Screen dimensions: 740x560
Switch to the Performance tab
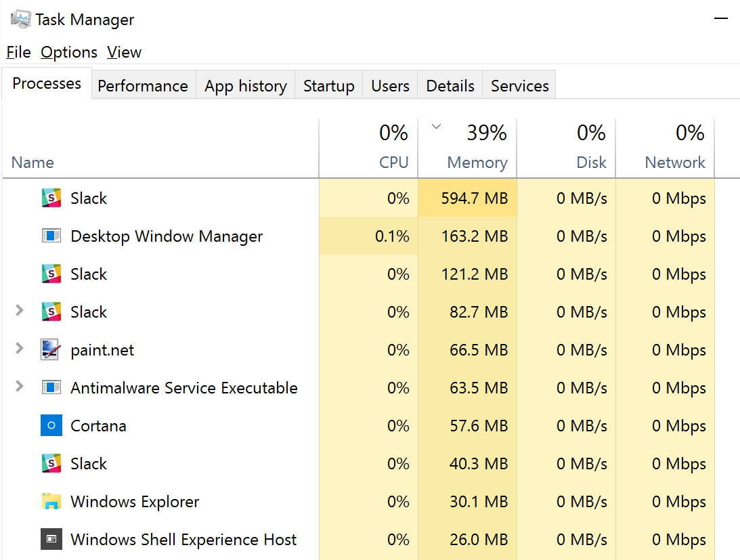[x=143, y=86]
